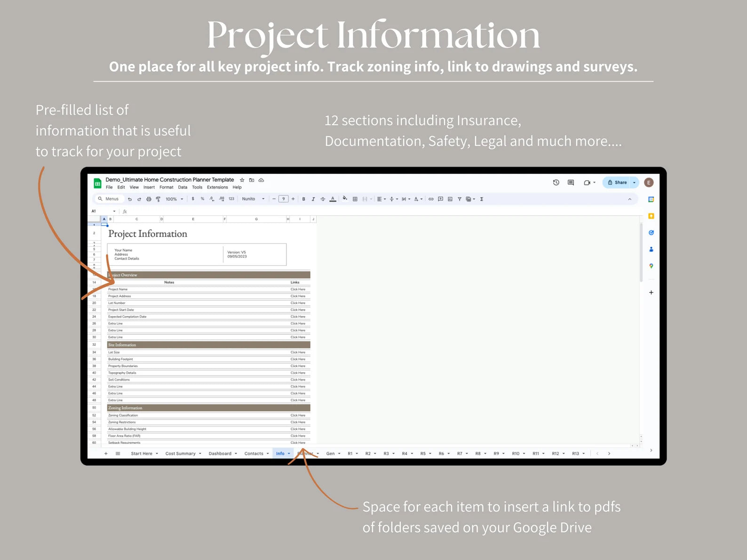The height and width of the screenshot is (560, 747).
Task: Click the Create a filter icon
Action: coord(460,199)
